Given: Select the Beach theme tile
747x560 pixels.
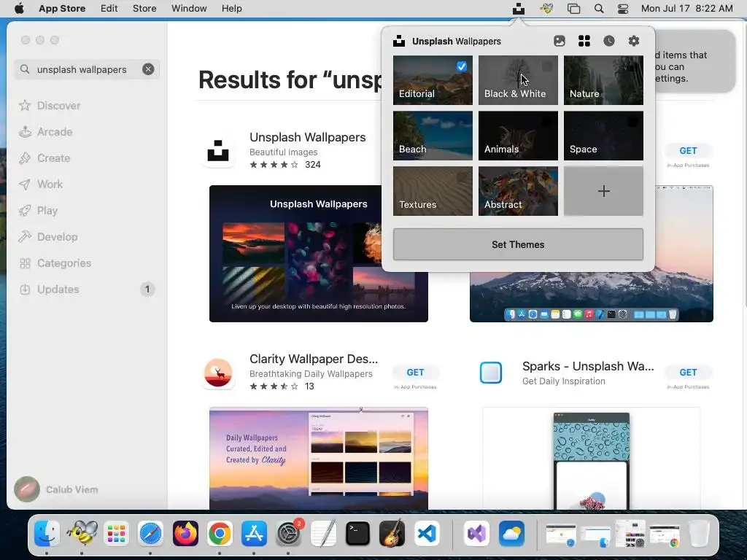Looking at the screenshot, I should [x=433, y=136].
